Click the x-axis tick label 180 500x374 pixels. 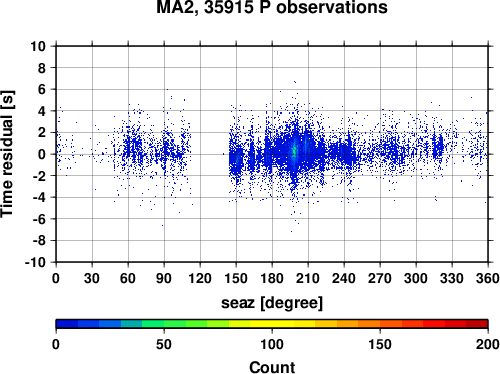pos(272,278)
